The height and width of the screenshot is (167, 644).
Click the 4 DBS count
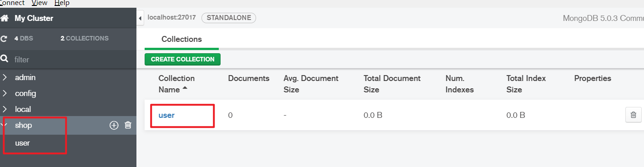(24, 39)
